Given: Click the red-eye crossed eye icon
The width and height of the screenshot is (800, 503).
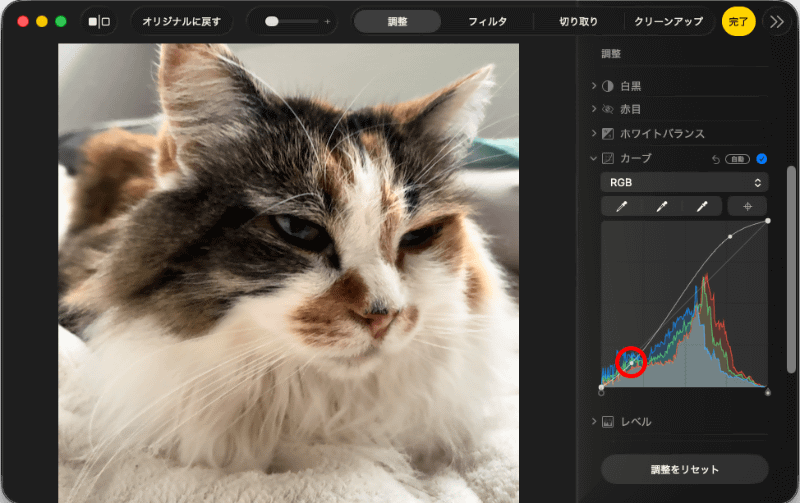Looking at the screenshot, I should [608, 109].
